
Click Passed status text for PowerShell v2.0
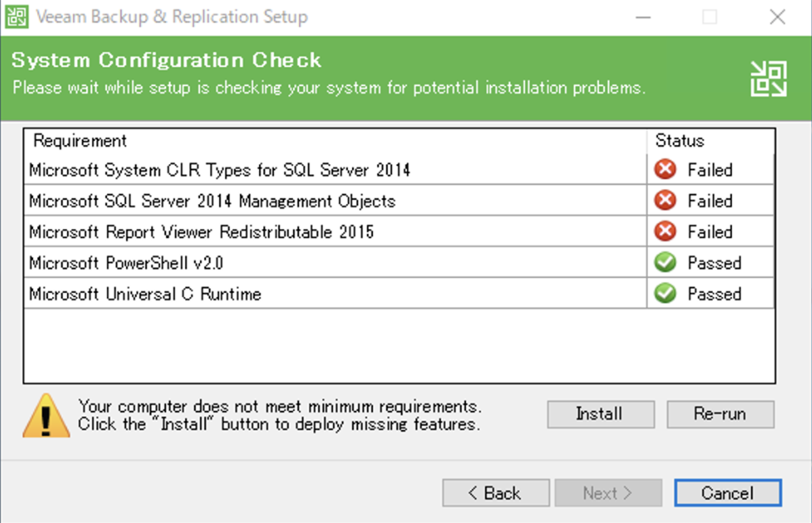point(715,262)
